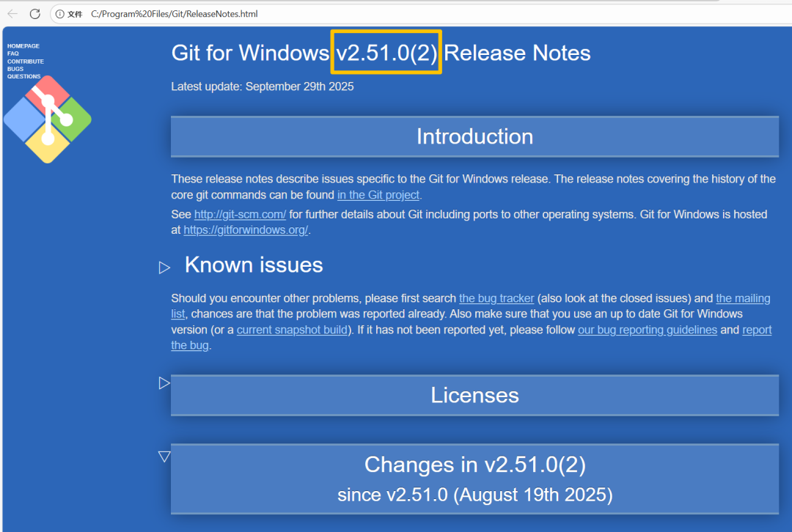Click 'Latest update: September 29th 2025' text
This screenshot has width=792, height=532.
click(262, 86)
